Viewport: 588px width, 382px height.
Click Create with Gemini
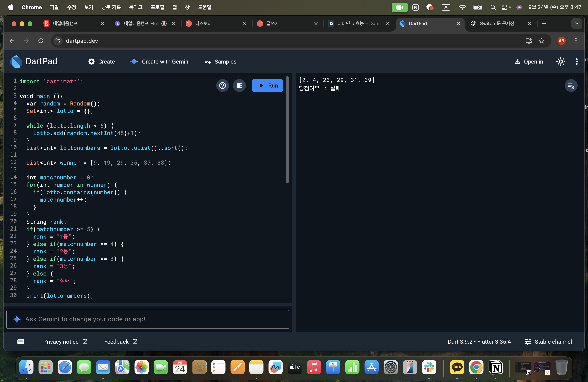coord(160,62)
